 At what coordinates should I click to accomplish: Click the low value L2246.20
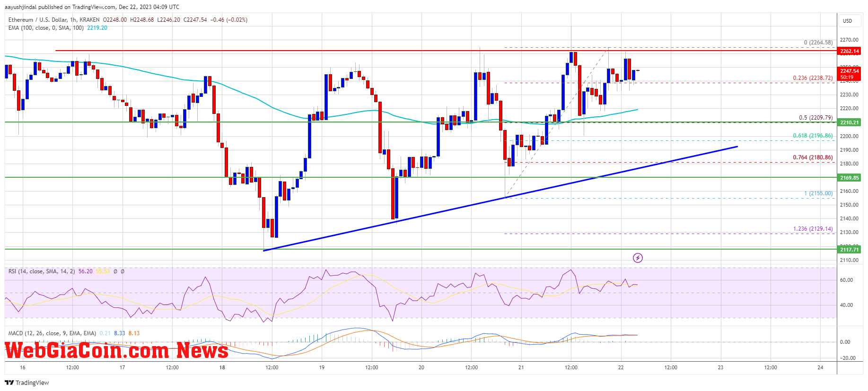[x=168, y=20]
